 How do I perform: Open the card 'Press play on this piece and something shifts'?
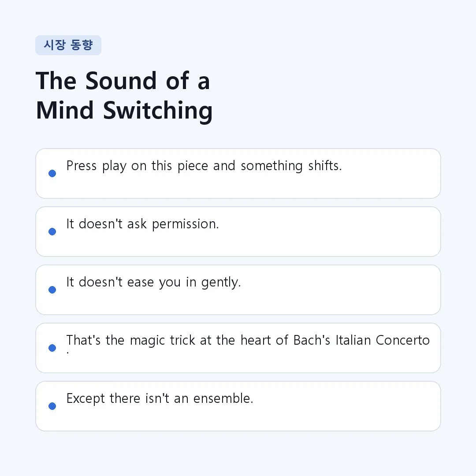click(238, 173)
